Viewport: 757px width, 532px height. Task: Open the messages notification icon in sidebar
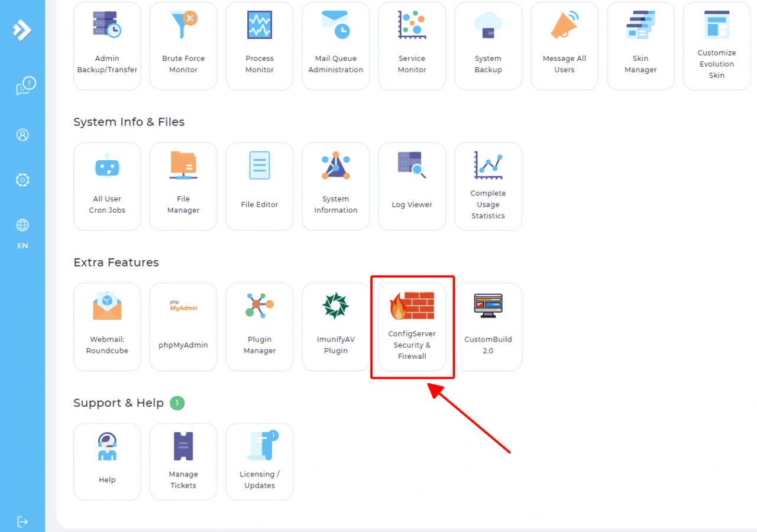point(25,86)
